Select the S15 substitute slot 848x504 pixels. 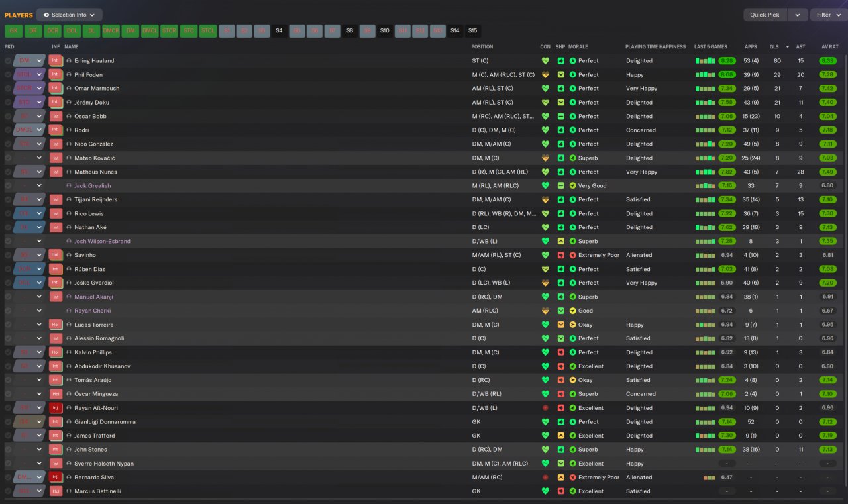(472, 30)
